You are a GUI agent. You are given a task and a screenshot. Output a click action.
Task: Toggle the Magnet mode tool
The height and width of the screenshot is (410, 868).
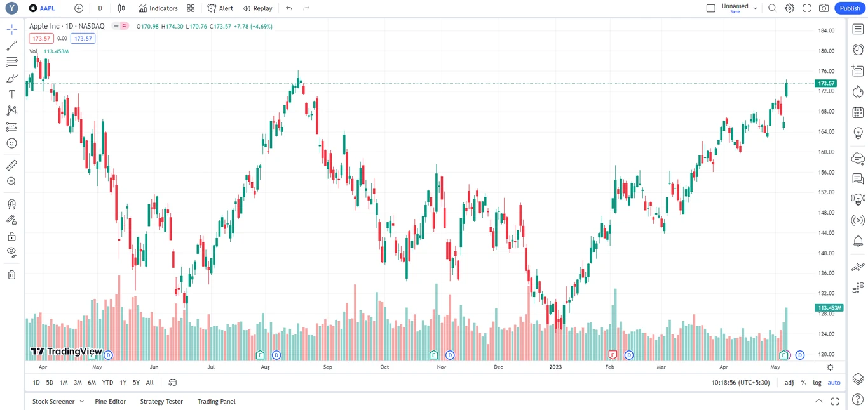[x=11, y=204]
